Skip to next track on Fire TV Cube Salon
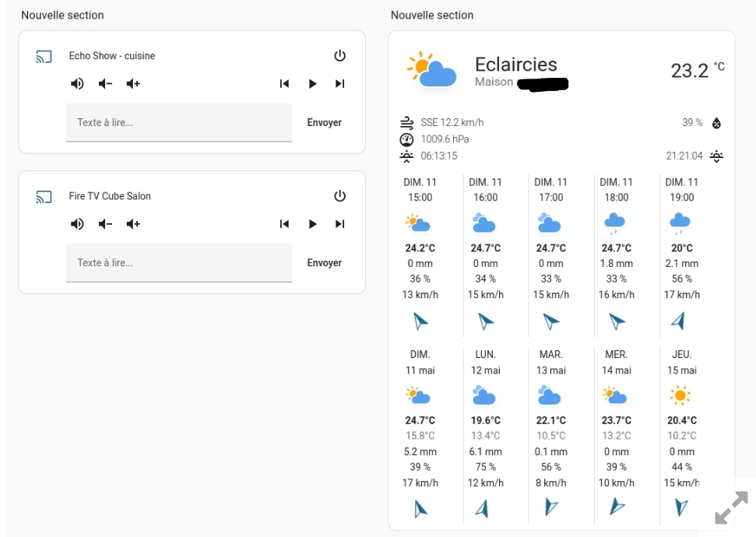Viewport: 756px width, 537px height. (x=340, y=224)
